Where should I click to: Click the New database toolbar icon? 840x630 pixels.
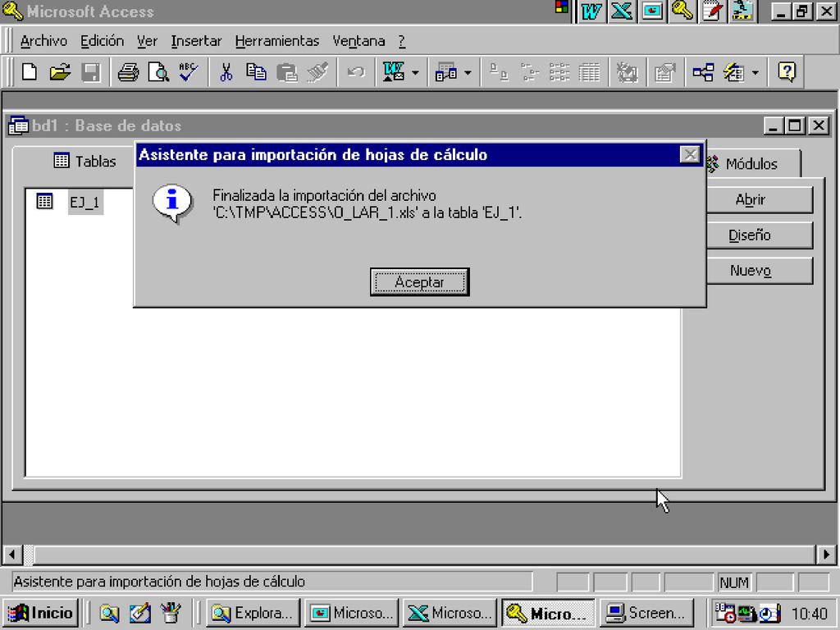pyautogui.click(x=30, y=72)
